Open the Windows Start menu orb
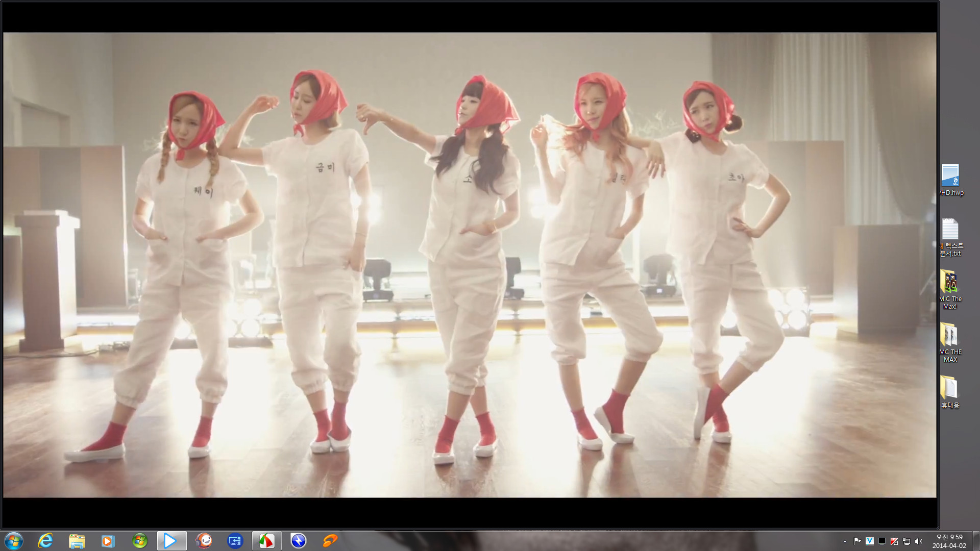Viewport: 980px width, 551px height. pos(14,541)
